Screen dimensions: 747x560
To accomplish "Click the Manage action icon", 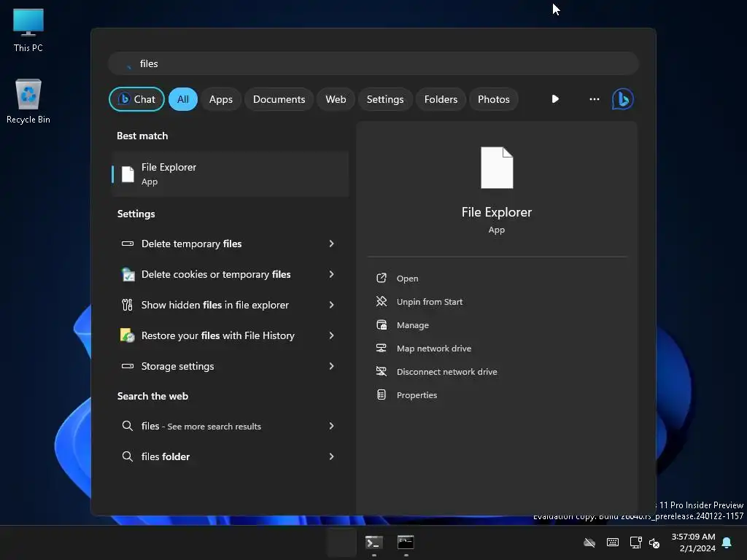I will 381,324.
